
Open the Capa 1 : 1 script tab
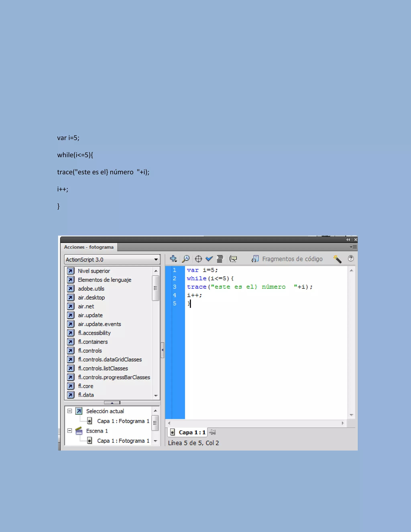[188, 432]
